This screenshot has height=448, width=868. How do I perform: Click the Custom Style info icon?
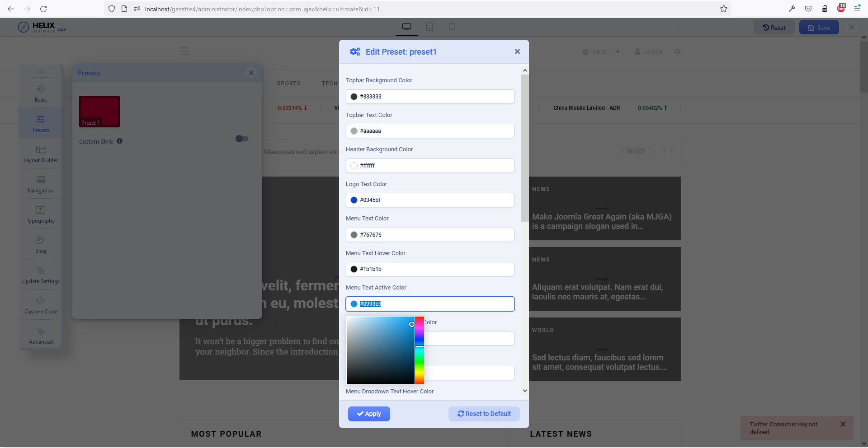120,141
